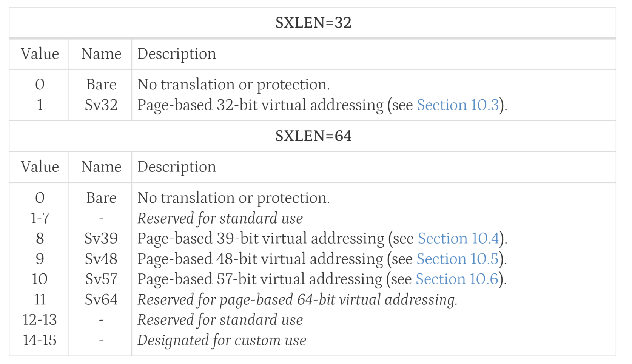This screenshot has height=364, width=632.
Task: Select the Sv39 name cell
Action: point(101,238)
